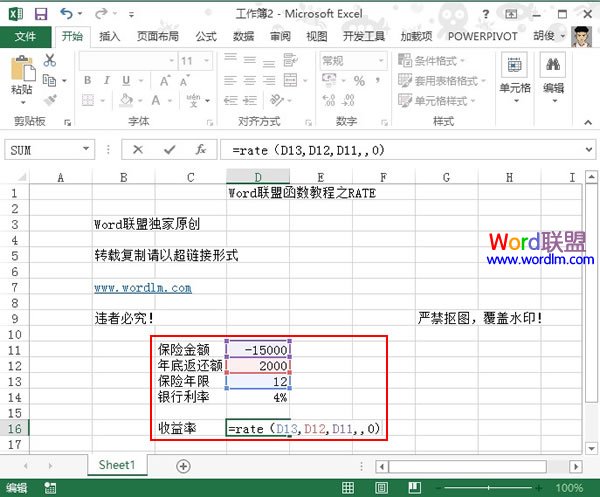Toggle Underline formatting
This screenshot has width=600, height=497.
[126, 80]
